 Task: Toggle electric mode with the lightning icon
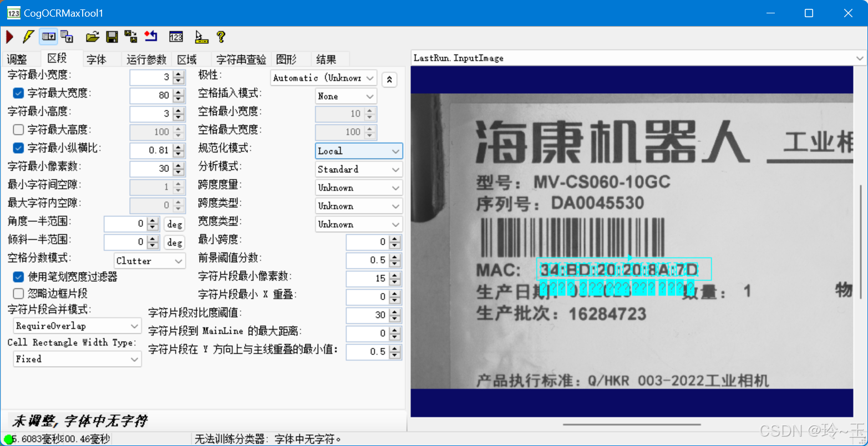28,37
